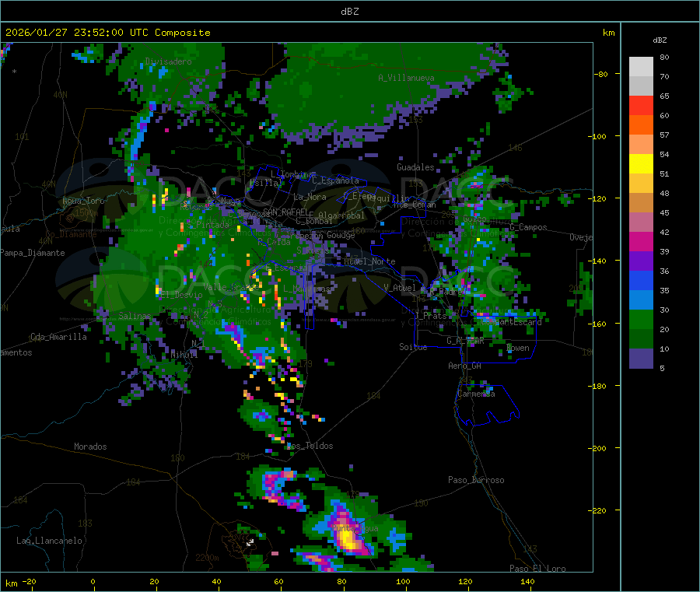Select the magenta 39-42 dBZ legend band
Screen dimensions: 700x592
pos(641,241)
